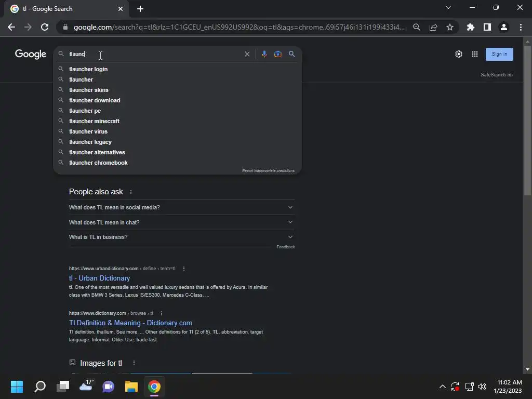Expand 'What does TL mean in chat?'
The image size is (532, 399).
tap(181, 222)
